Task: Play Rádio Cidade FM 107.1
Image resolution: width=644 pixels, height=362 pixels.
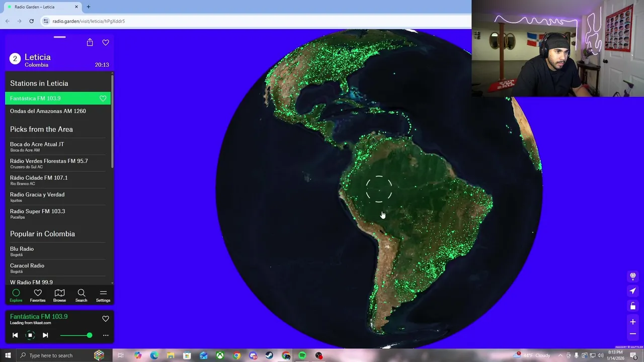Action: pos(58,180)
